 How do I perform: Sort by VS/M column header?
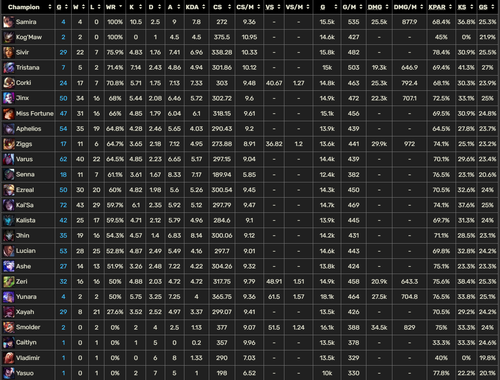click(x=298, y=7)
